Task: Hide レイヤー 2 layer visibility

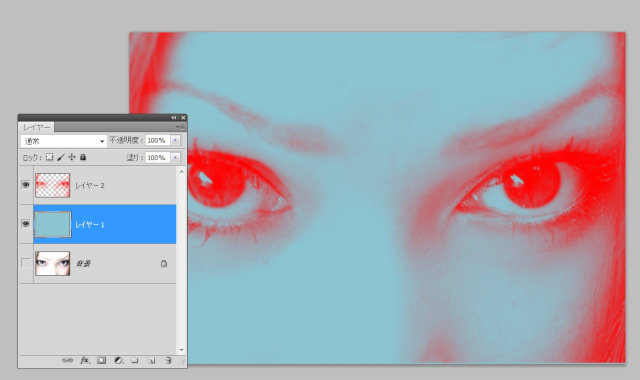Action: coord(26,185)
